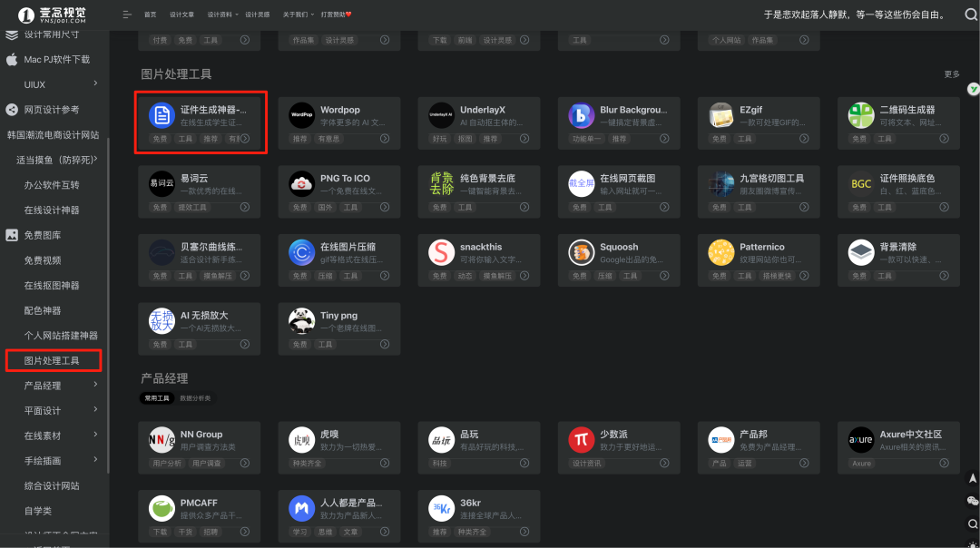Click the UnderlayX logo icon

(x=441, y=115)
